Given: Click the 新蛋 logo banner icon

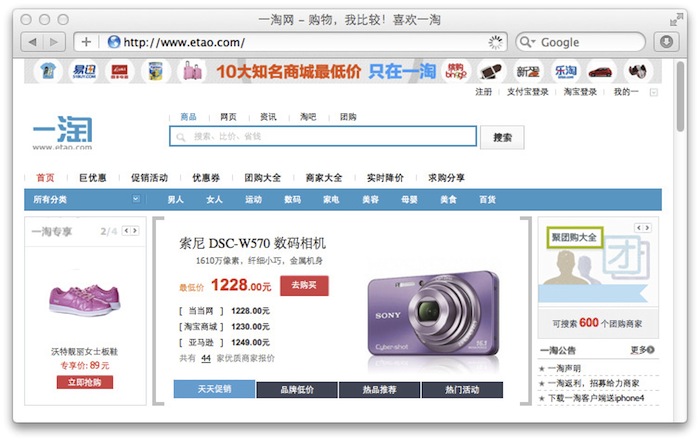Looking at the screenshot, I should pyautogui.click(x=528, y=71).
